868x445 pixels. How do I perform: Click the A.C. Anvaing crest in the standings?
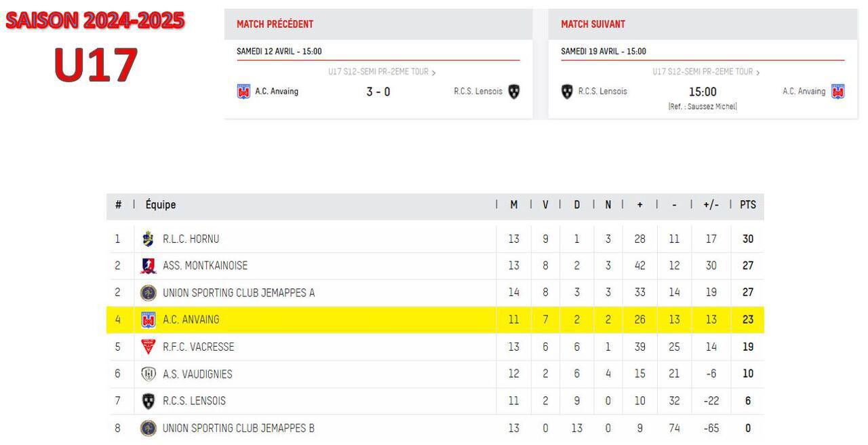[148, 320]
